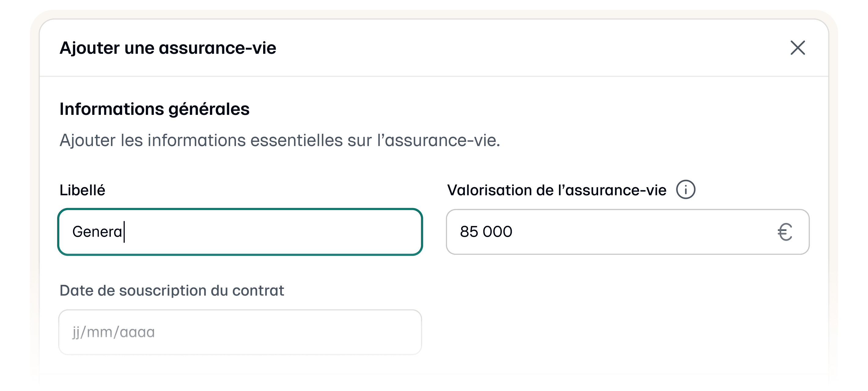The width and height of the screenshot is (868, 391).
Task: Click the word "générales" in the section heading
Action: point(209,110)
